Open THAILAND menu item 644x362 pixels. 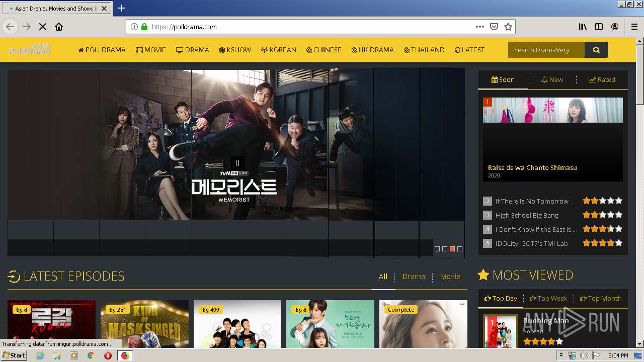point(424,50)
